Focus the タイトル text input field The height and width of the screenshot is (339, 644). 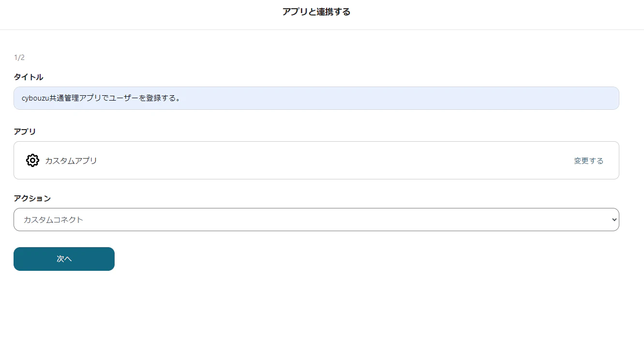point(316,98)
